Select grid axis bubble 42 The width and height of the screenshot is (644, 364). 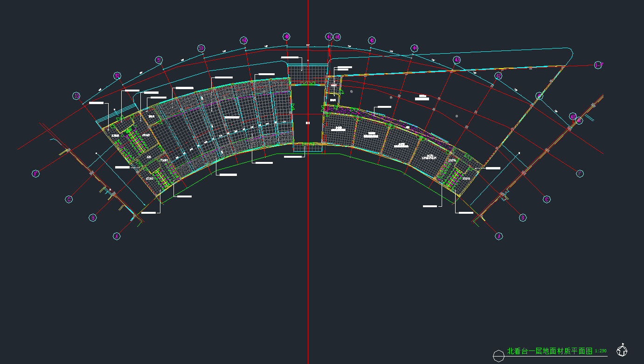point(499,76)
